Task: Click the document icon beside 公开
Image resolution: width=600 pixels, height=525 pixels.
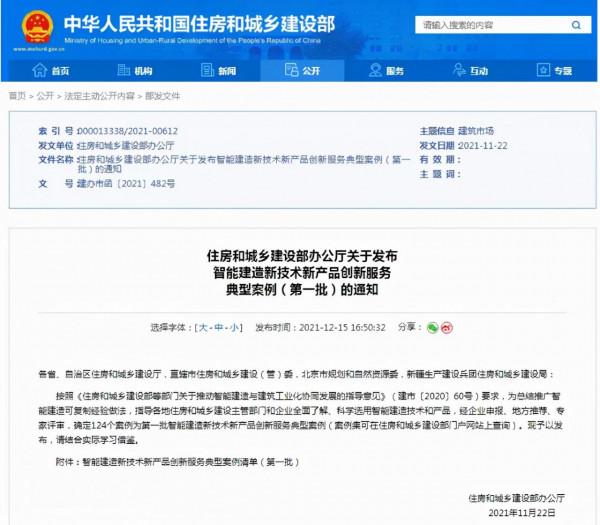Action: pos(291,70)
